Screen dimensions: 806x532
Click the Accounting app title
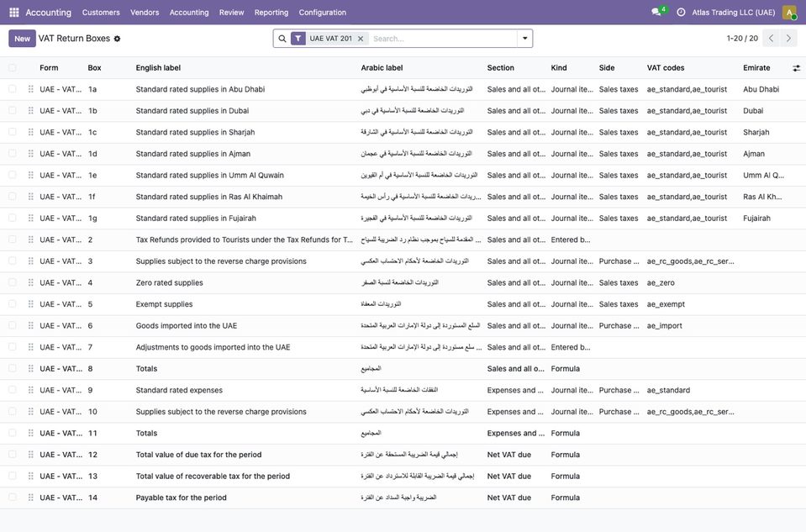[48, 13]
